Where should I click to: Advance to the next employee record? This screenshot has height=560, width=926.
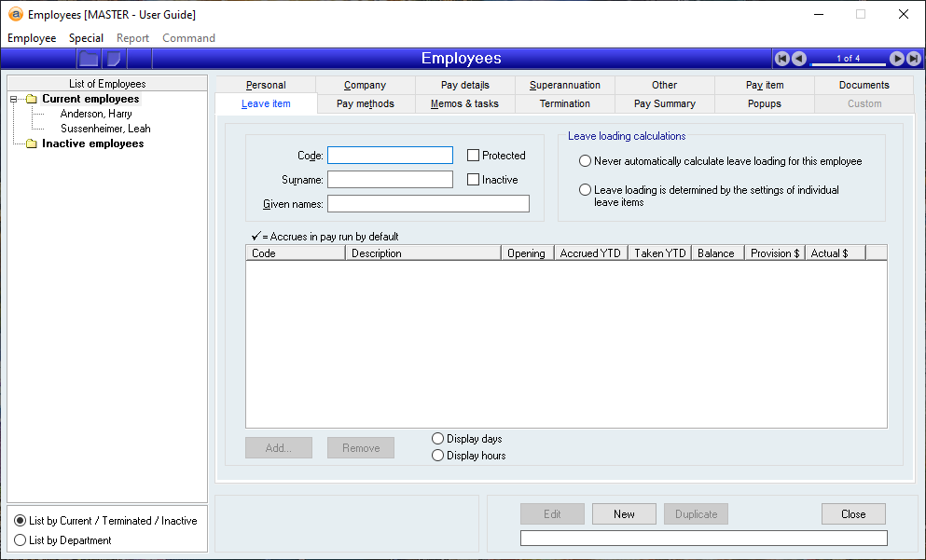(897, 59)
